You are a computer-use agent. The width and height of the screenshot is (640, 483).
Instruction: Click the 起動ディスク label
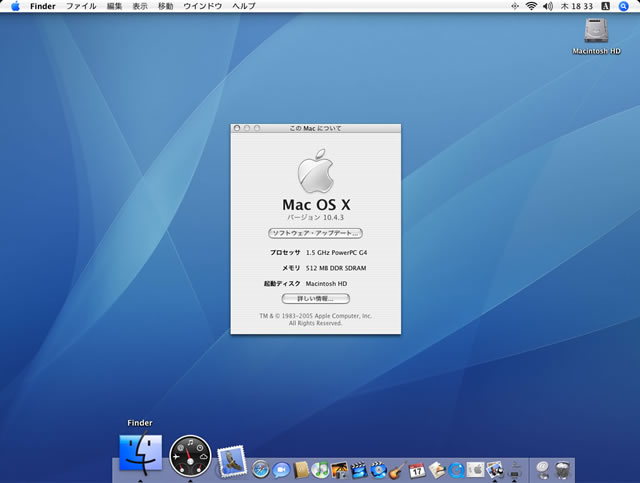[x=282, y=284]
